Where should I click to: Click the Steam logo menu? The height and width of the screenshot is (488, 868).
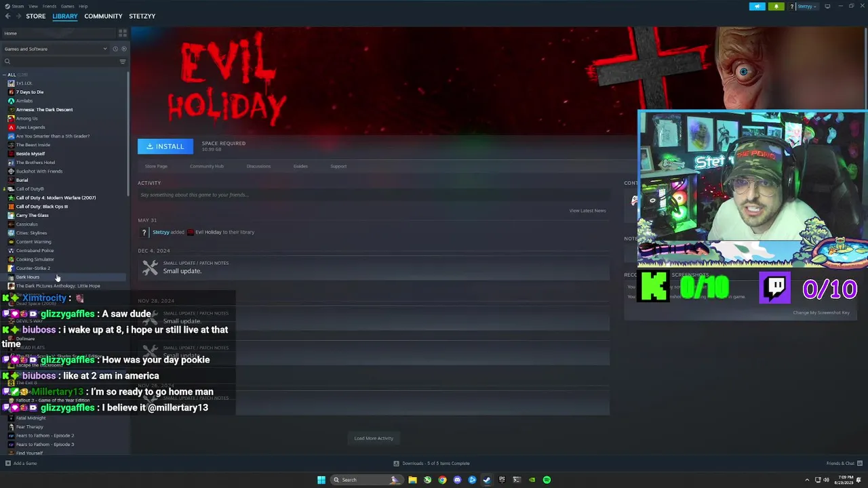point(14,6)
